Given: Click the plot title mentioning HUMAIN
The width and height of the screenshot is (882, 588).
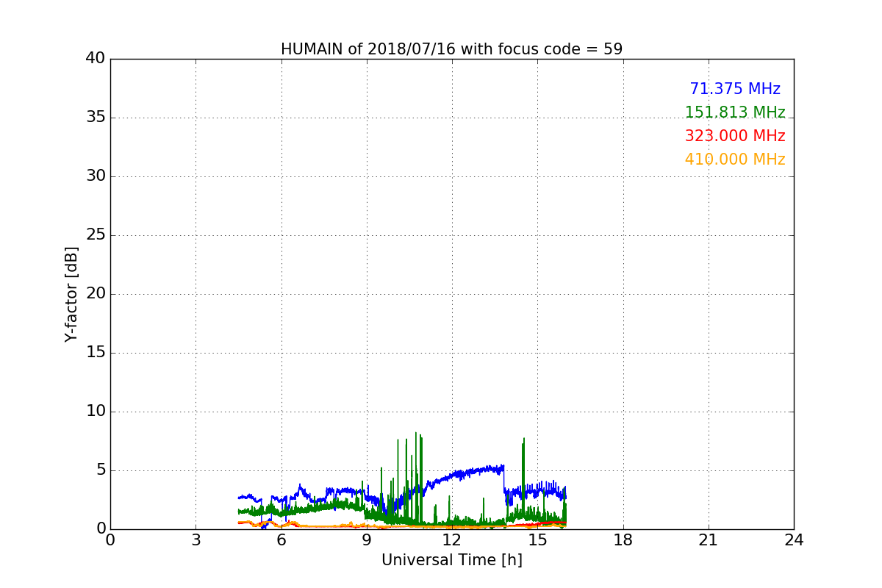Looking at the screenshot, I should pyautogui.click(x=451, y=49).
